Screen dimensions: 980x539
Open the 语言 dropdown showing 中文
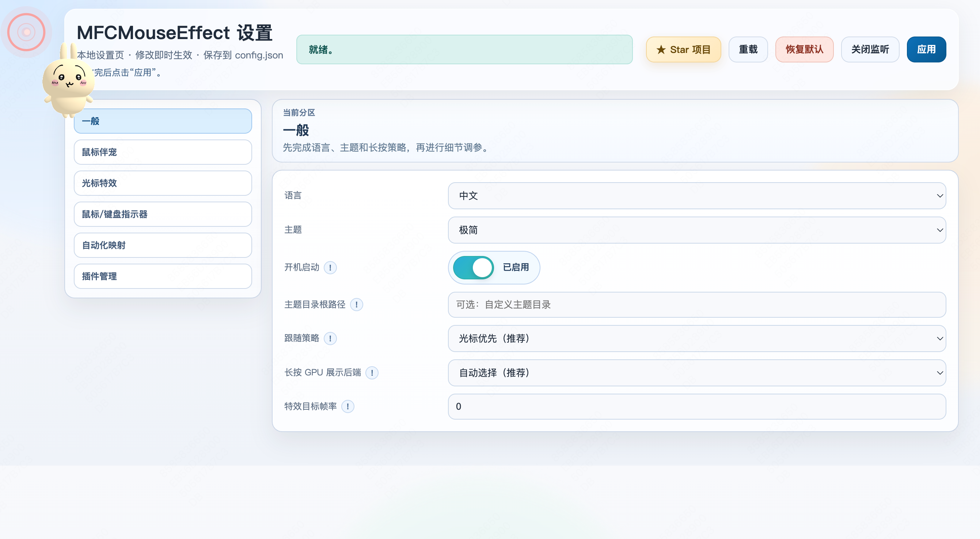696,196
